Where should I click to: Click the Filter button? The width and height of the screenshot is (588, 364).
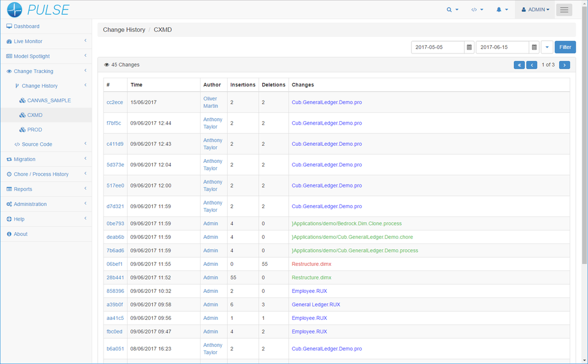click(x=565, y=47)
